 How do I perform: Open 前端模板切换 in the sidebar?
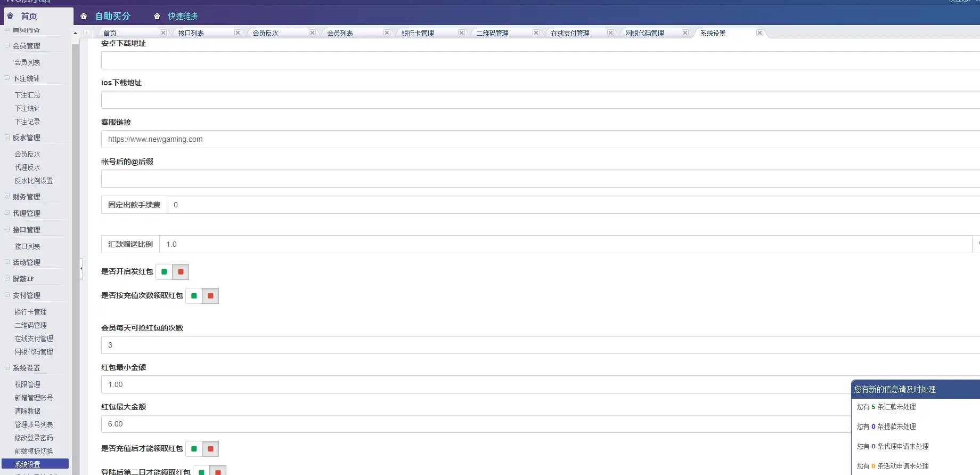pyautogui.click(x=34, y=451)
